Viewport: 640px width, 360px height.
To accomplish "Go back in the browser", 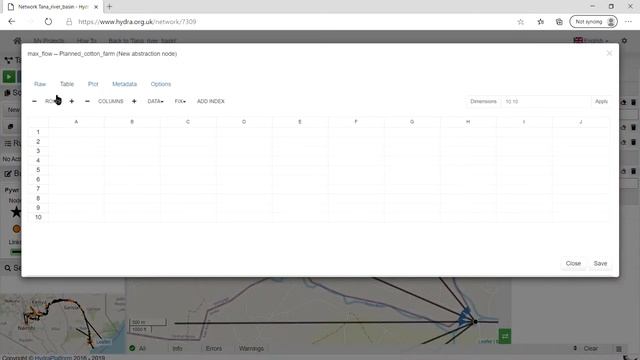I will (x=11, y=22).
